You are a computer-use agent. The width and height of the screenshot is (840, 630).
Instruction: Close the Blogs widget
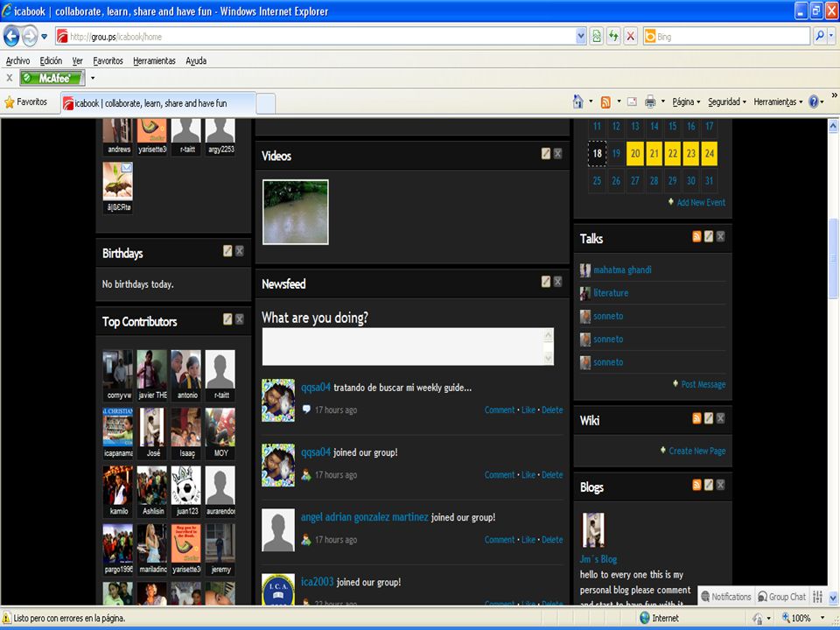[x=720, y=485]
